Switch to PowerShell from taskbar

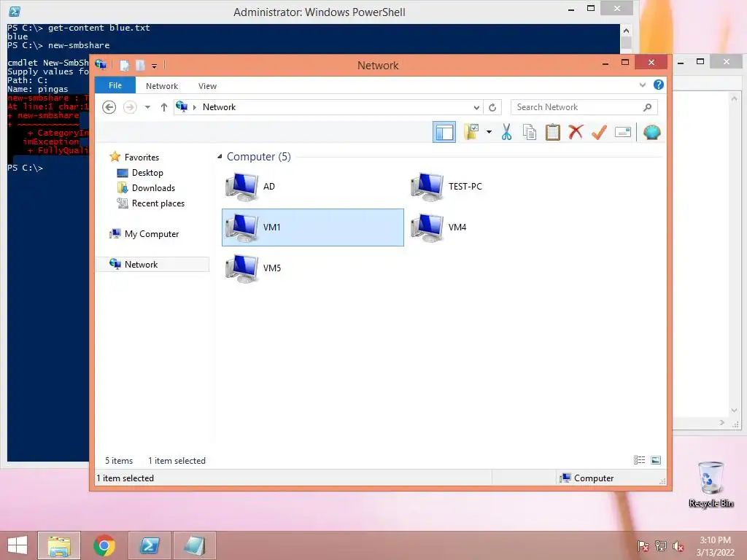[x=150, y=545]
